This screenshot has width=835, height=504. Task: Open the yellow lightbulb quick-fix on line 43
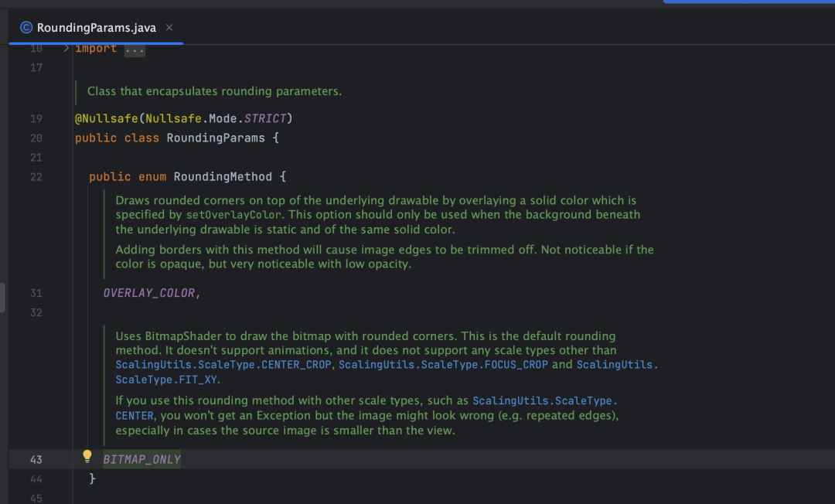coord(87,456)
